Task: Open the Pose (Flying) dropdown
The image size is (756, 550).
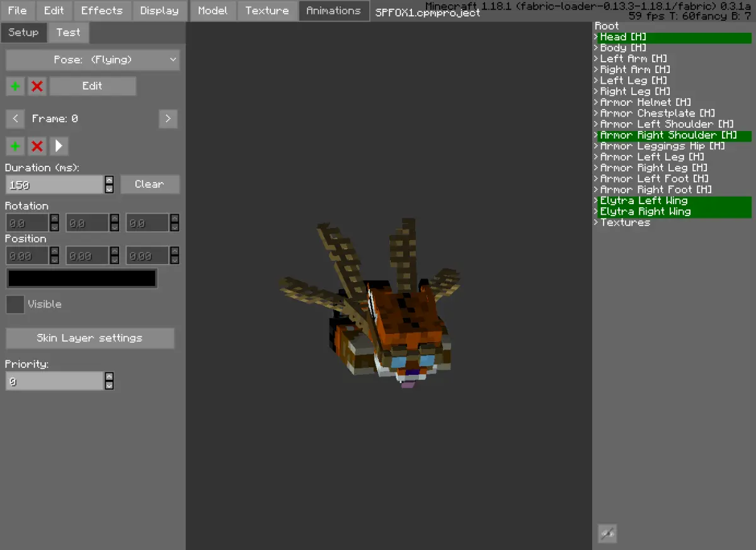Action: (93, 60)
